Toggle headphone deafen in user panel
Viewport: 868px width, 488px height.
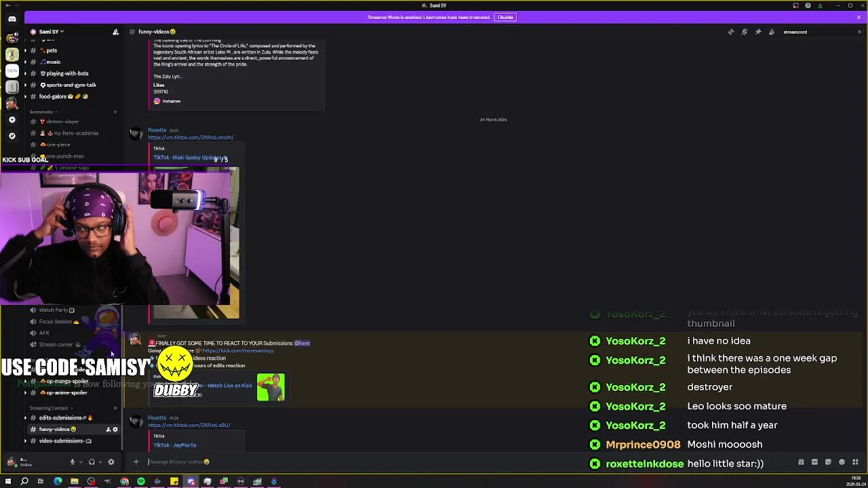[92, 462]
